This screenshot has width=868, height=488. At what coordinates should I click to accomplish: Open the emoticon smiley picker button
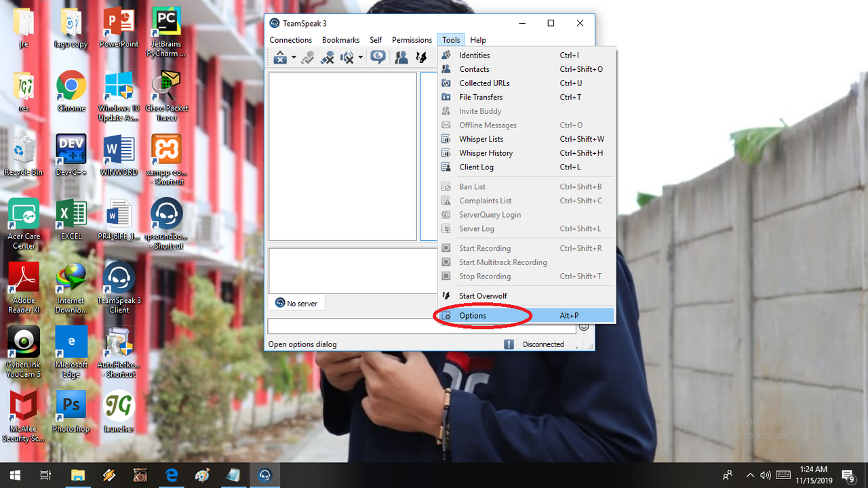(x=584, y=327)
